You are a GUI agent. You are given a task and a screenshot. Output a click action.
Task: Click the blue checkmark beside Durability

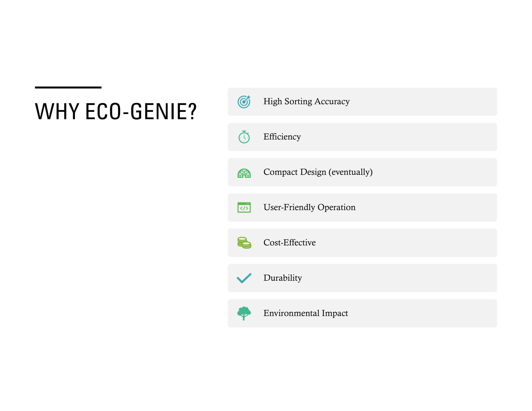(x=244, y=278)
